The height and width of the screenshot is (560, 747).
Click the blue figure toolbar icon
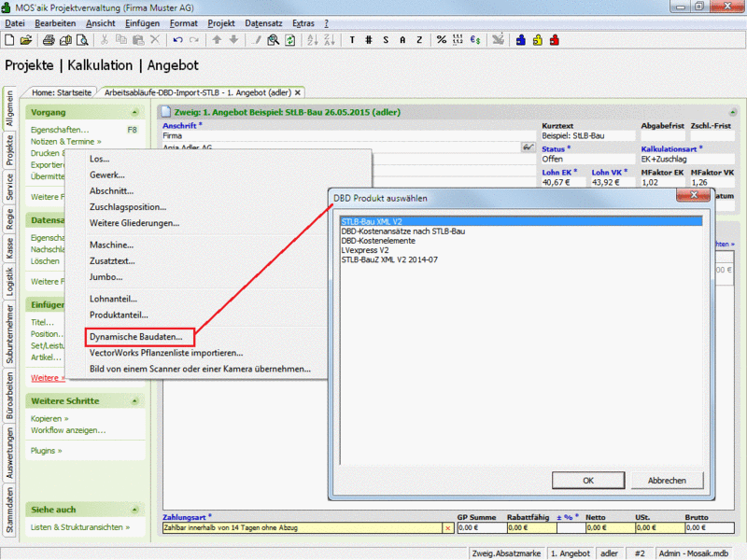click(x=521, y=40)
